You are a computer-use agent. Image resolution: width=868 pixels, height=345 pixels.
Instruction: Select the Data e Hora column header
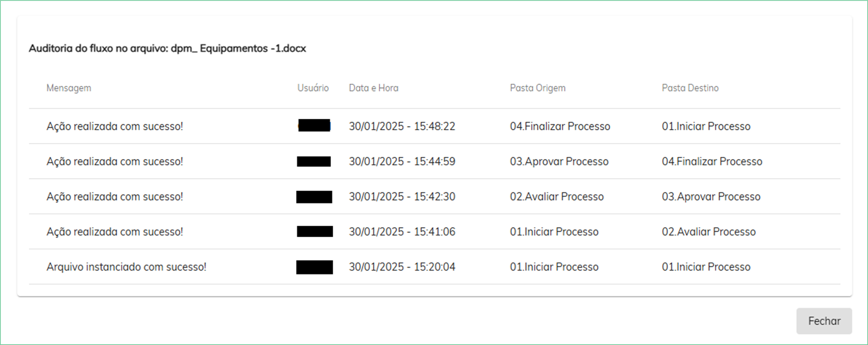click(x=373, y=88)
